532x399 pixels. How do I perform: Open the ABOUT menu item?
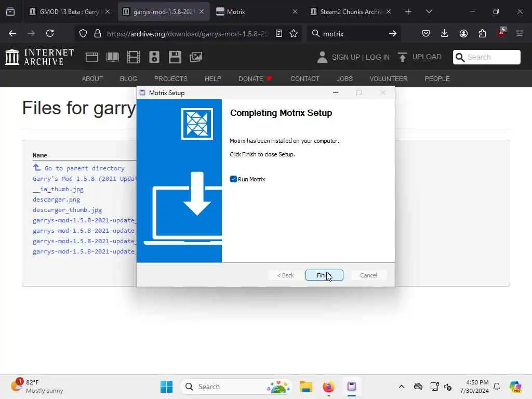92,79
